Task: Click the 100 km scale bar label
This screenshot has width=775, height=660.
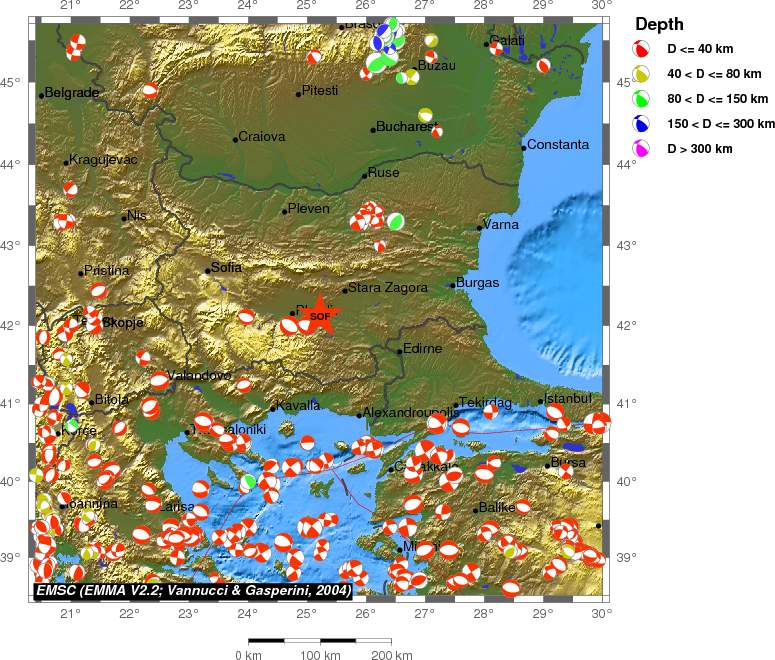Action: click(x=320, y=655)
